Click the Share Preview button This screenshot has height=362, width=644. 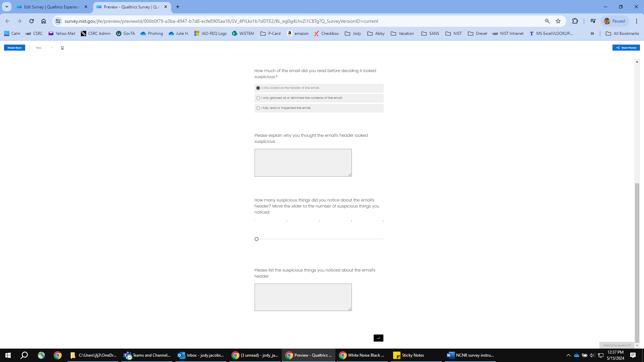(x=626, y=48)
